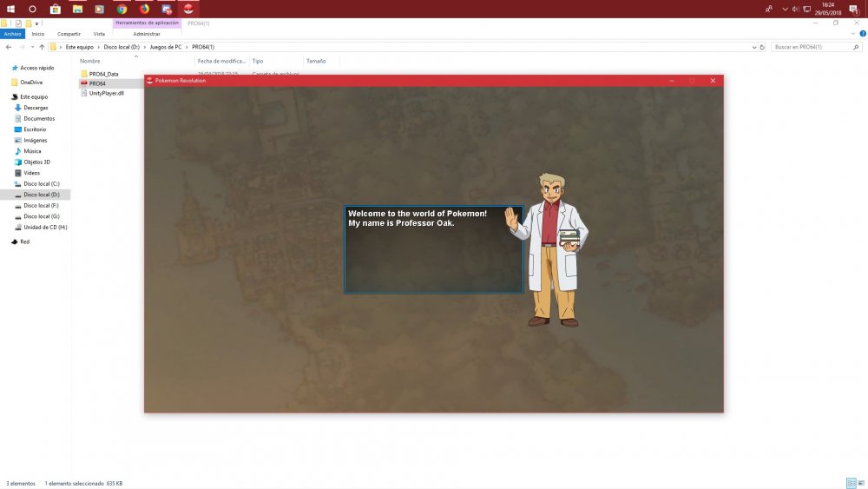Open the Microsoft Store taskbar icon
The image size is (868, 489).
pyautogui.click(x=56, y=9)
